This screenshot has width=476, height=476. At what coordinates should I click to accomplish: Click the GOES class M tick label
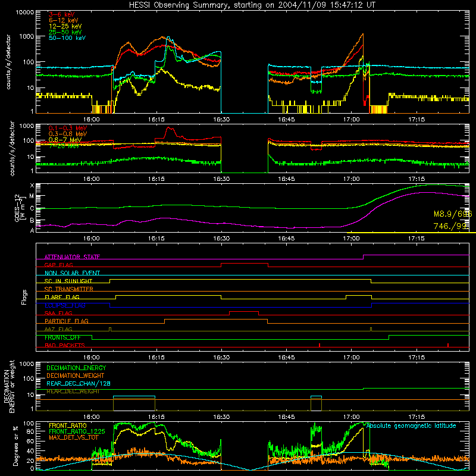[x=32, y=196]
